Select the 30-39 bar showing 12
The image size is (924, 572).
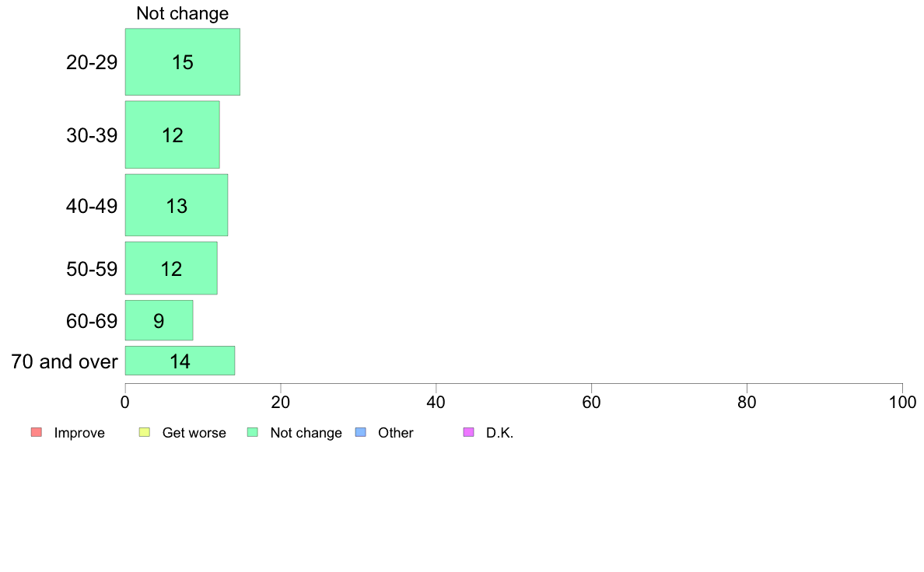click(172, 135)
